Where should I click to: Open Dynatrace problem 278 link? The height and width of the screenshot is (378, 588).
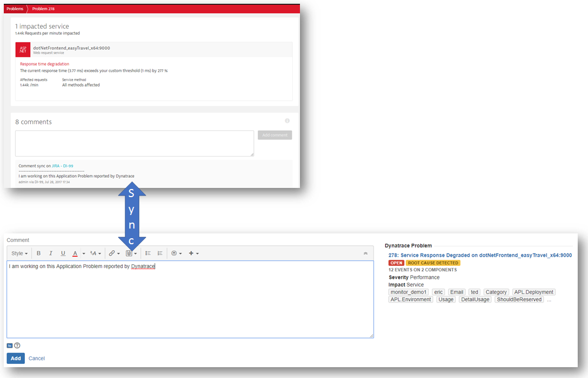point(480,256)
